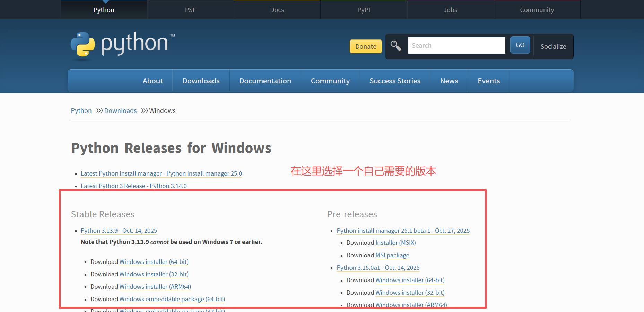Download 3.15.0a1 Windows installer (64-bit)

pos(410,280)
